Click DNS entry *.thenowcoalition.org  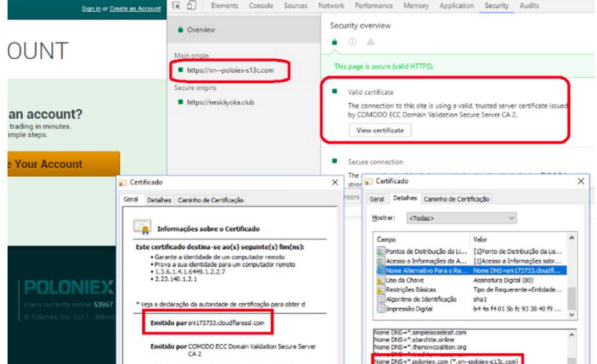(x=420, y=347)
